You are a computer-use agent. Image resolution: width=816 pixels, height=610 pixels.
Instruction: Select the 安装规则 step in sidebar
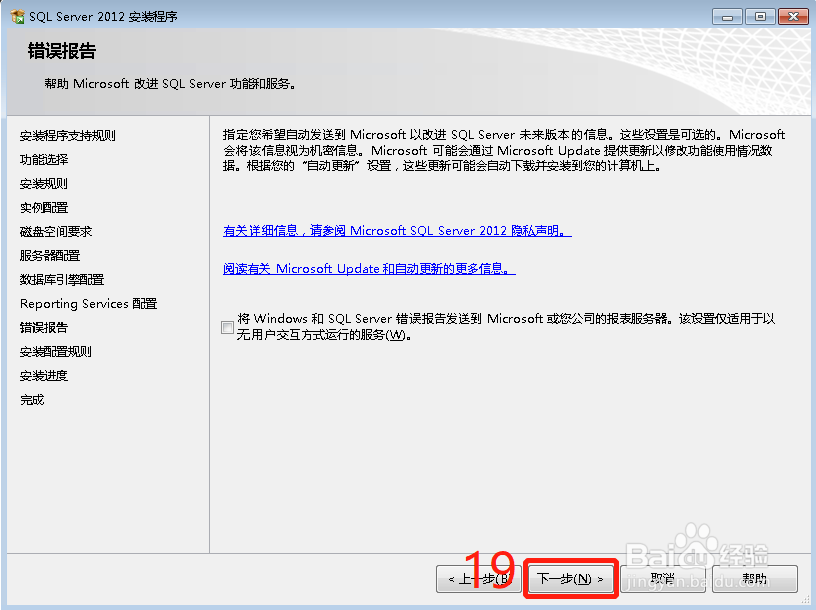(x=44, y=184)
